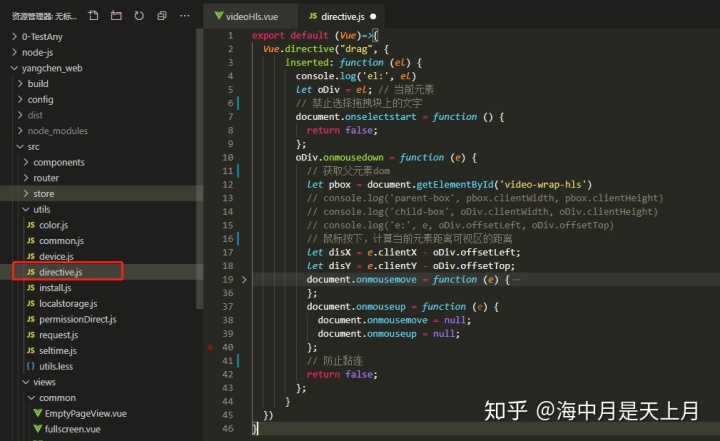
Task: Click the braces icon beside utils.less
Action: point(31,366)
